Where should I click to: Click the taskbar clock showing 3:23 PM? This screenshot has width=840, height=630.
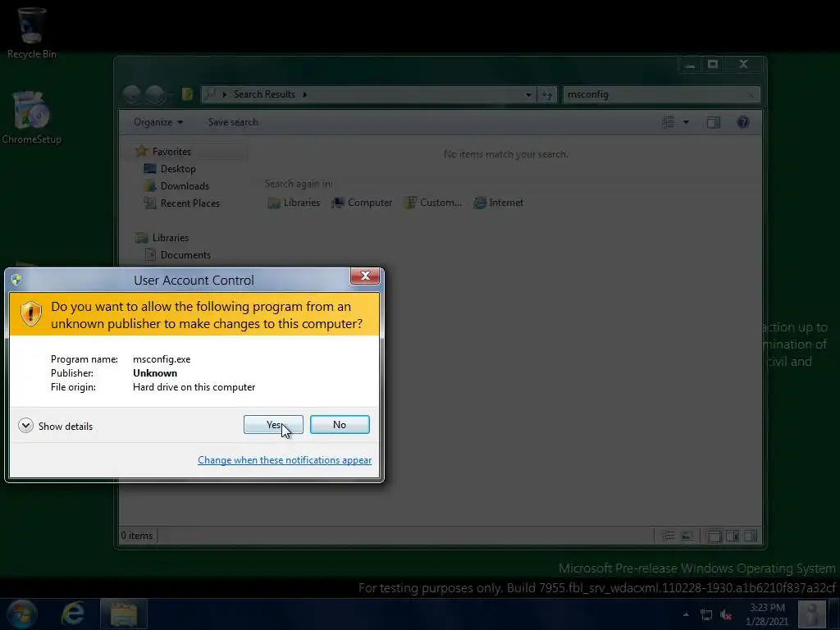click(x=767, y=614)
